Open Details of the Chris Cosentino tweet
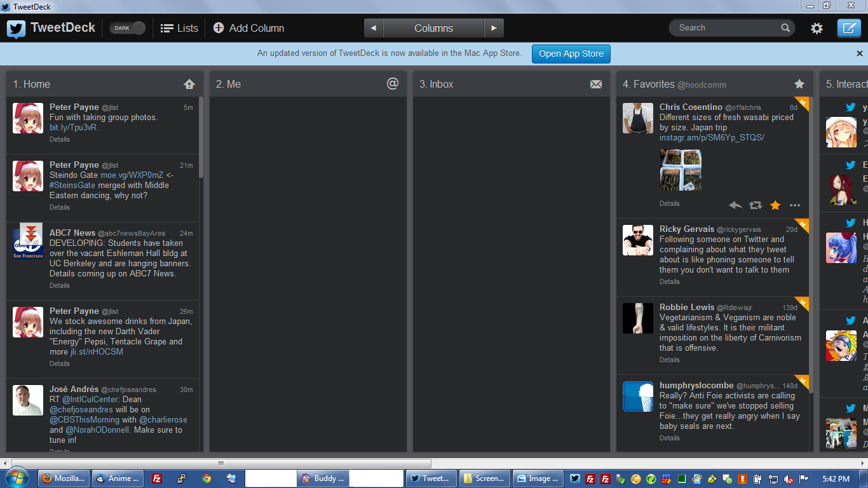 click(x=670, y=203)
